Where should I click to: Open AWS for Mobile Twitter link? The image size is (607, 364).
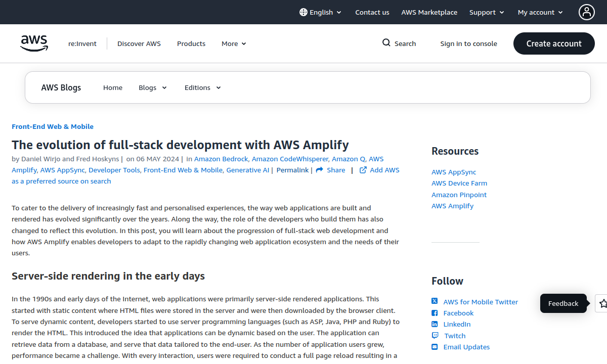[x=481, y=302]
